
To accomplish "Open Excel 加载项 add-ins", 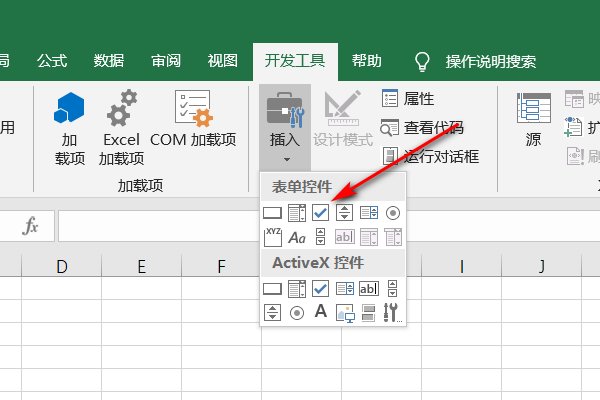I will tap(121, 129).
